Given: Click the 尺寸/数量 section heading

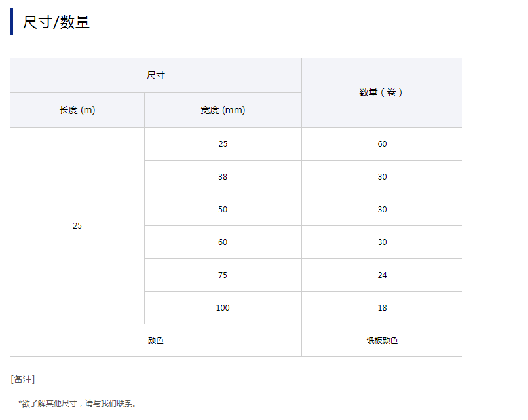Looking at the screenshot, I should pyautogui.click(x=56, y=22).
